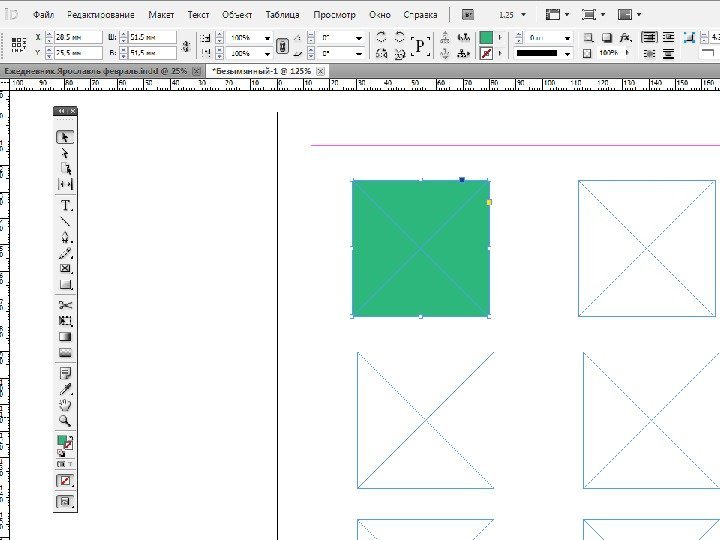Toggle formatting affects text T button
Viewport: 720px width, 540px height.
pos(70,464)
